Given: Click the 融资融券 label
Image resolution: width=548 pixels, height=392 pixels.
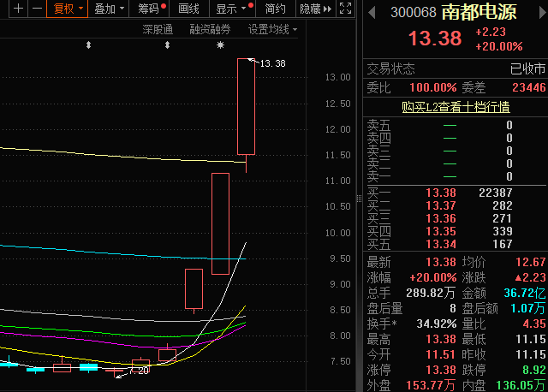Looking at the screenshot, I should (210, 29).
